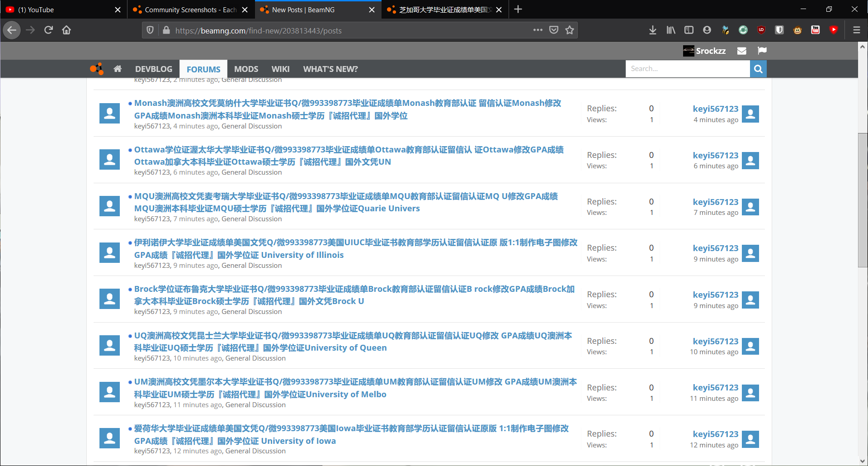Go to the browser home page icon
This screenshot has width=868, height=466.
[x=66, y=30]
